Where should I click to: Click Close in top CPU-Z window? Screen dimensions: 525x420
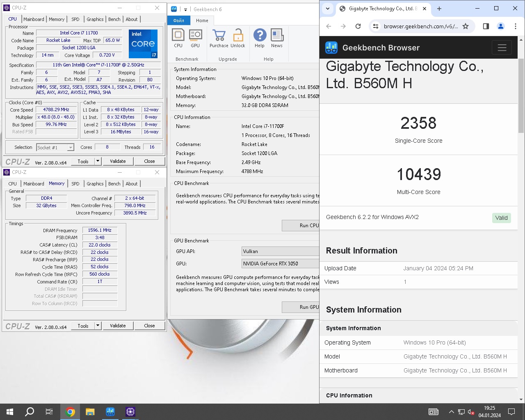(x=149, y=161)
